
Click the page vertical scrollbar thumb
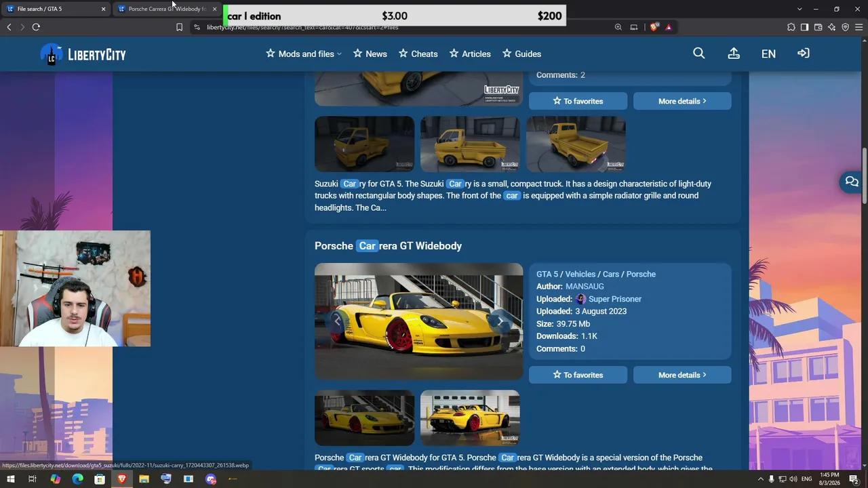coord(865,176)
